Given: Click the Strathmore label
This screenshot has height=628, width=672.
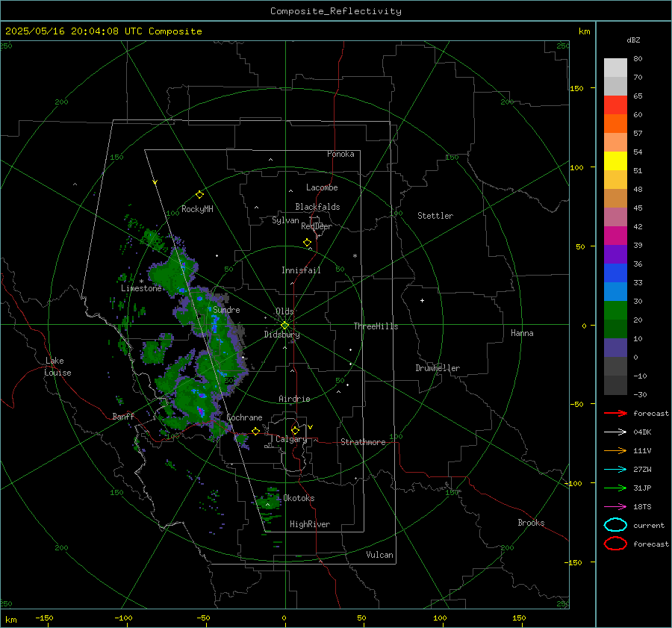Looking at the screenshot, I should (363, 442).
